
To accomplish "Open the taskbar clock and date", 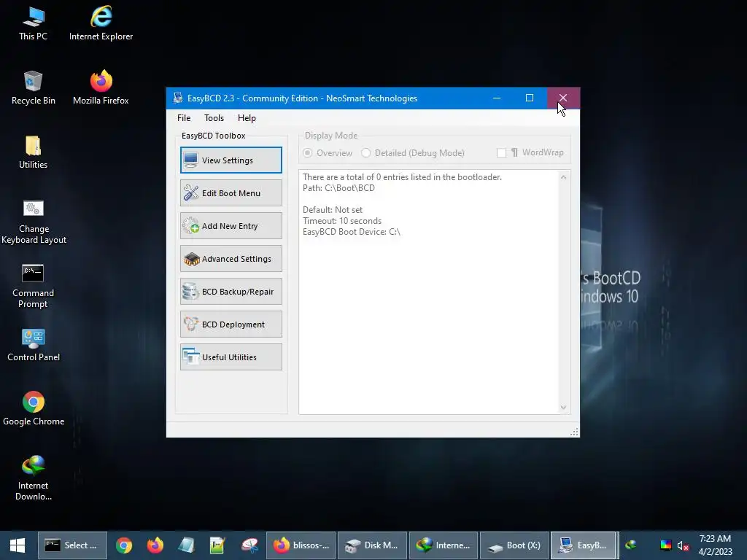I will [715, 545].
